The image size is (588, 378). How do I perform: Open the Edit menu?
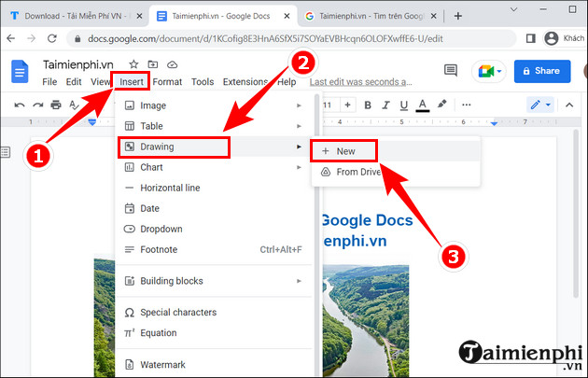[74, 82]
